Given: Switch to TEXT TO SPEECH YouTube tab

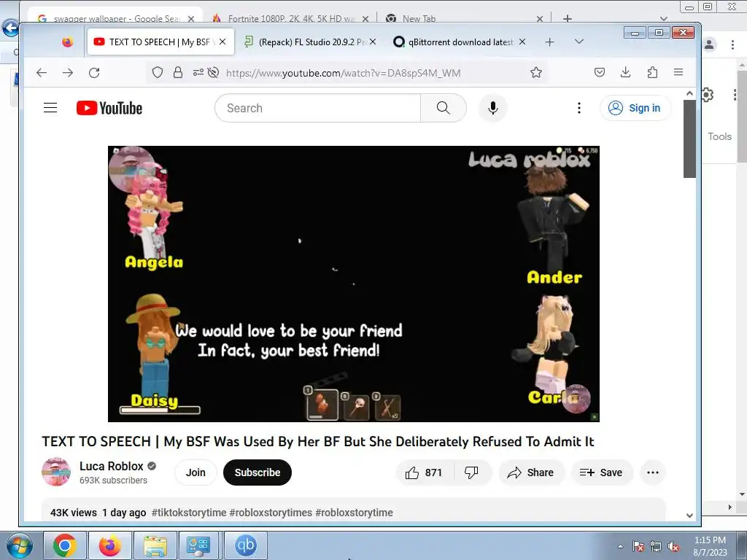Looking at the screenshot, I should coord(159,42).
